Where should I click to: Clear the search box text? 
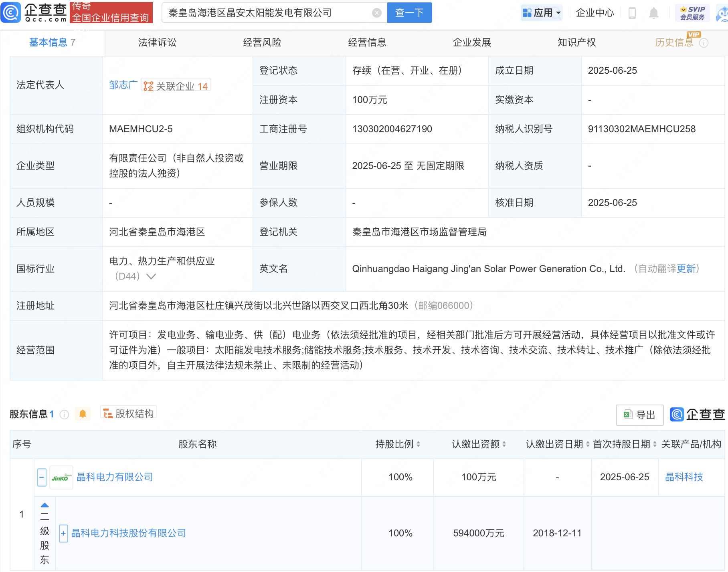[376, 13]
